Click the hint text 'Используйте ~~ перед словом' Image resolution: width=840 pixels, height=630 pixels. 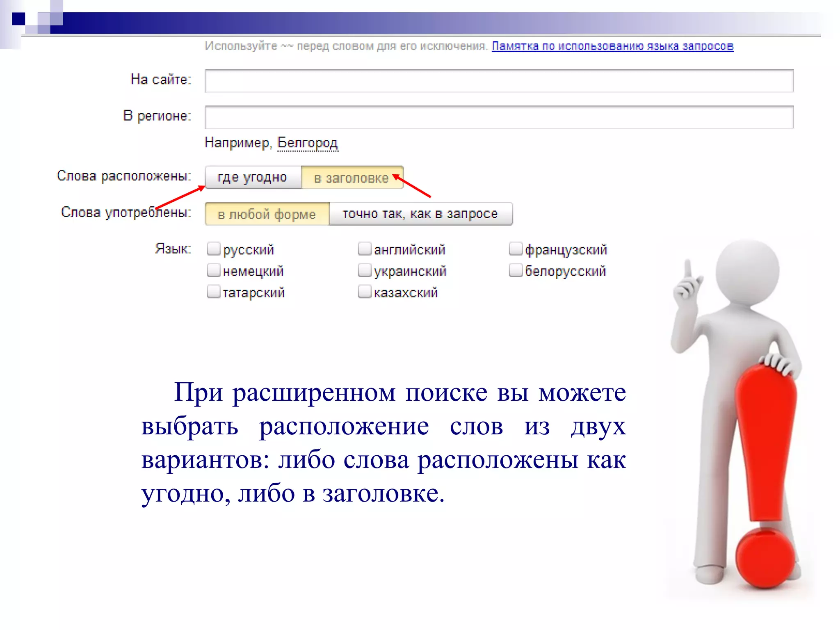[x=346, y=46]
